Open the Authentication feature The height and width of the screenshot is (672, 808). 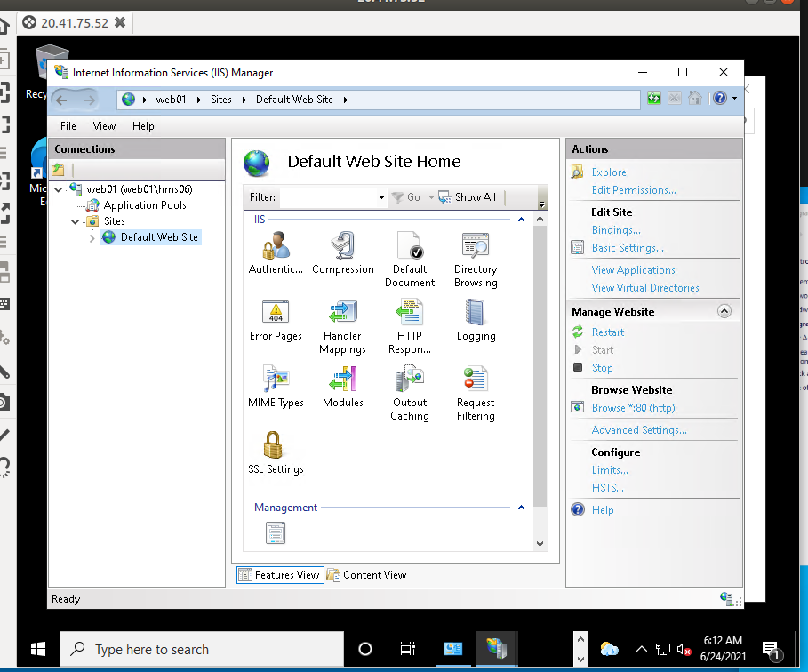(x=276, y=252)
